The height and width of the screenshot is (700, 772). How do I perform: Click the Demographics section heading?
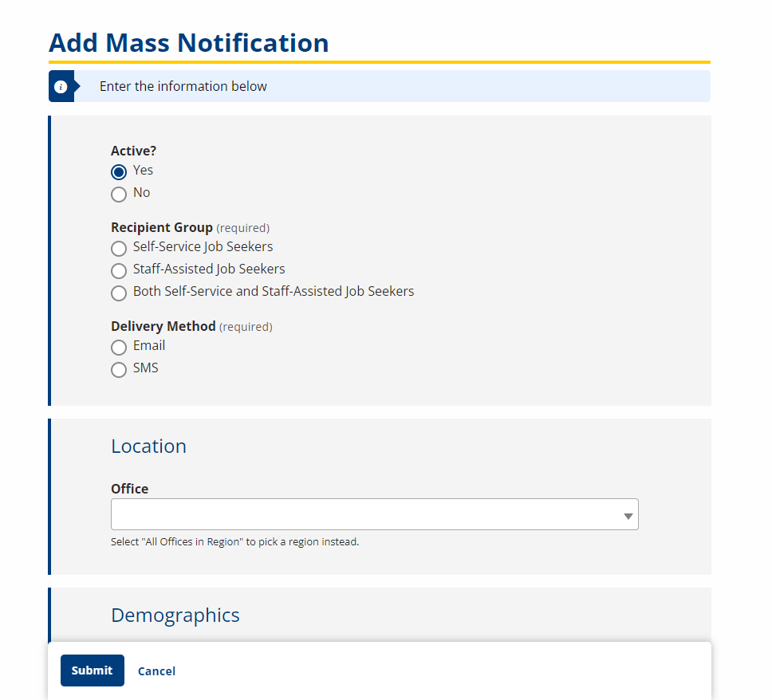pyautogui.click(x=175, y=615)
